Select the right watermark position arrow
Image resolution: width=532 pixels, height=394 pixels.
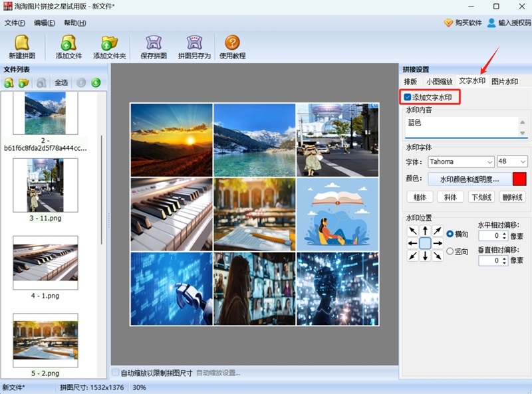[438, 243]
